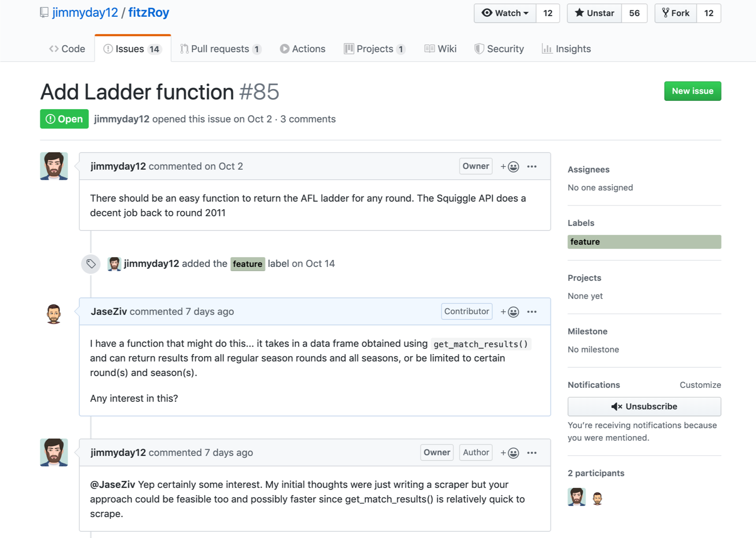The image size is (756, 538).
Task: Click the green New issue button
Action: [692, 91]
